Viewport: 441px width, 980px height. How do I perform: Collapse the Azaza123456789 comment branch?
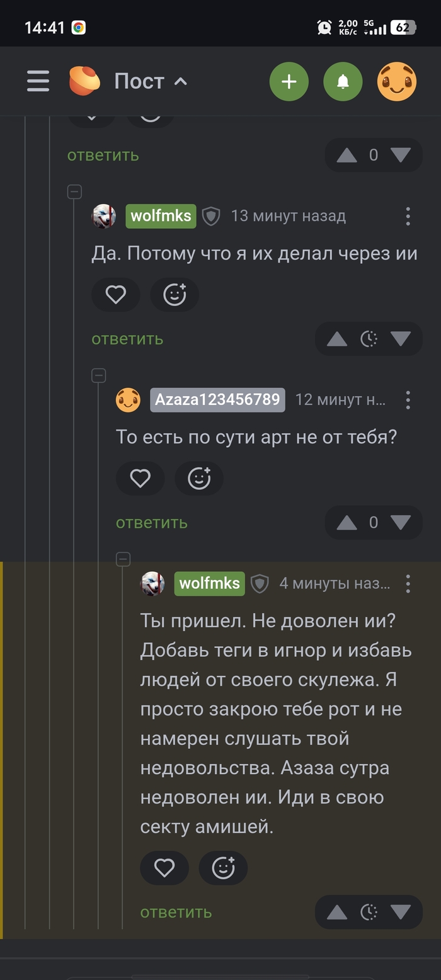(99, 375)
